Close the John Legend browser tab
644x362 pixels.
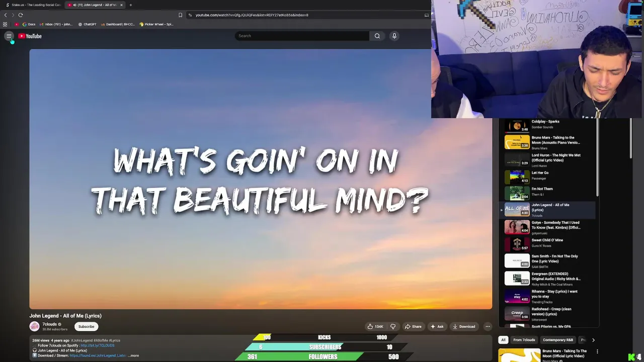[121, 5]
